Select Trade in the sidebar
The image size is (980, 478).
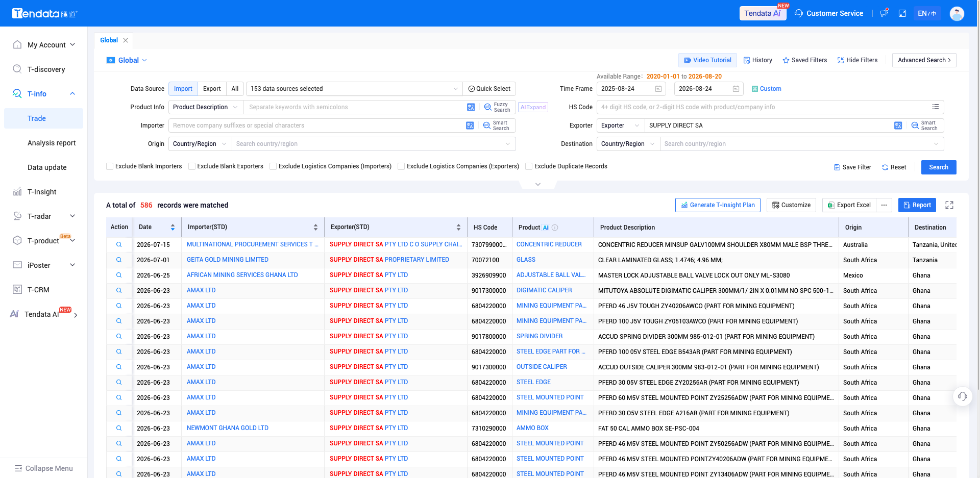pos(44,118)
